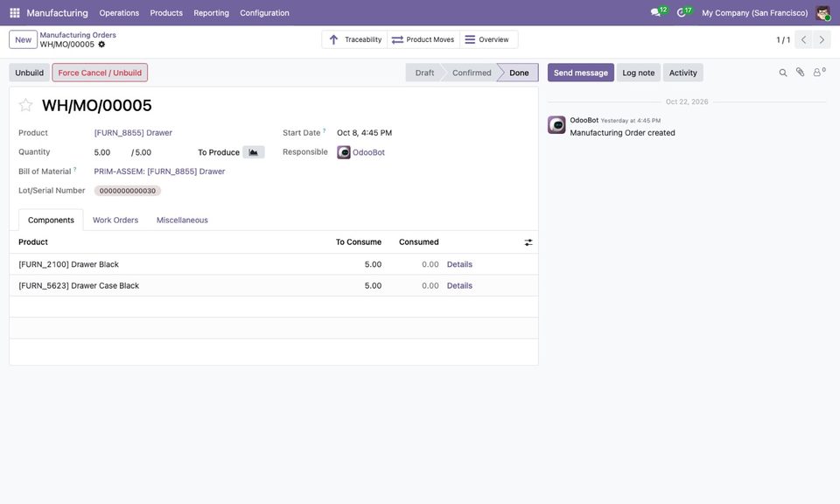Click the lot number tag 0000000000030
This screenshot has width=840, height=504.
128,191
